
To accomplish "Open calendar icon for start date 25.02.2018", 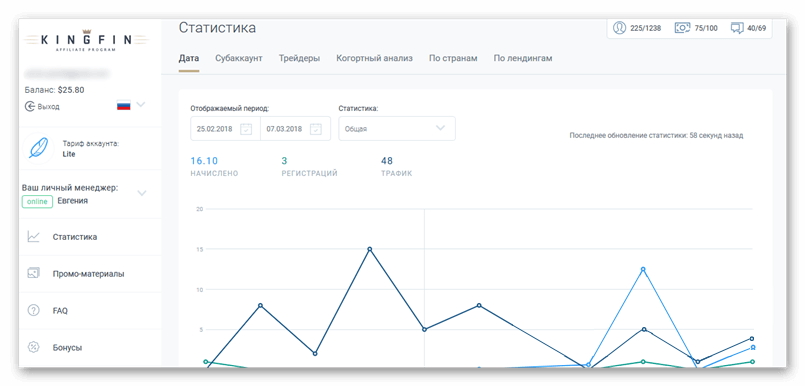I will click(246, 129).
